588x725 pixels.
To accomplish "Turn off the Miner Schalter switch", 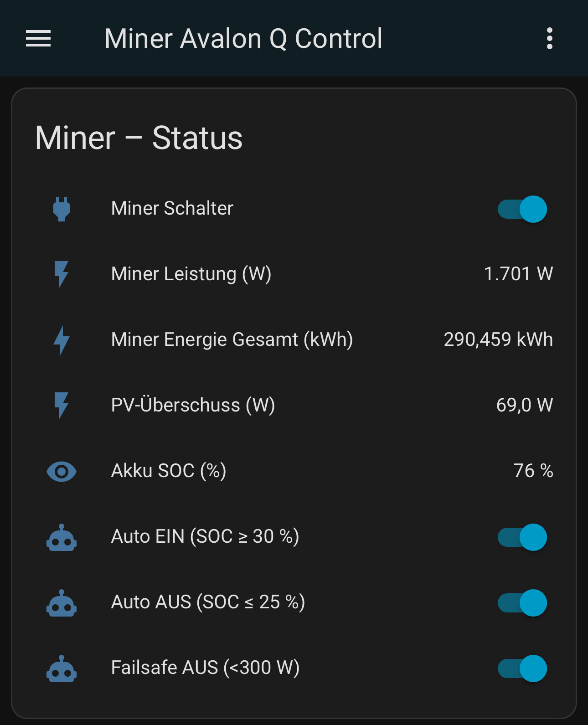I will coord(522,209).
